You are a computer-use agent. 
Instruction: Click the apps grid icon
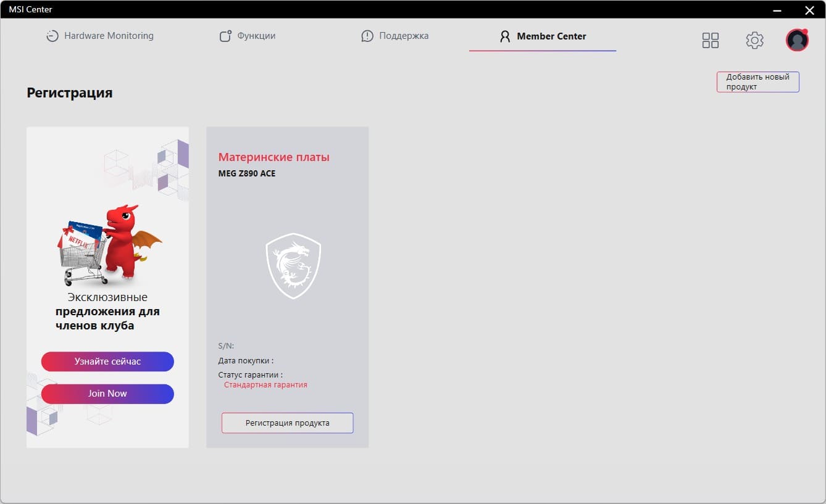tap(711, 41)
